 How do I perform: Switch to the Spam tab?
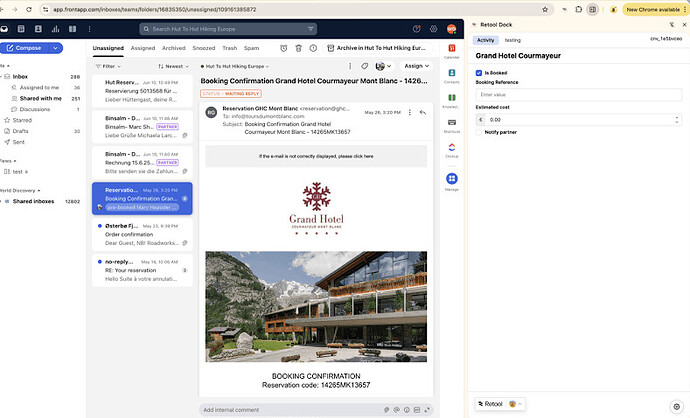click(251, 48)
